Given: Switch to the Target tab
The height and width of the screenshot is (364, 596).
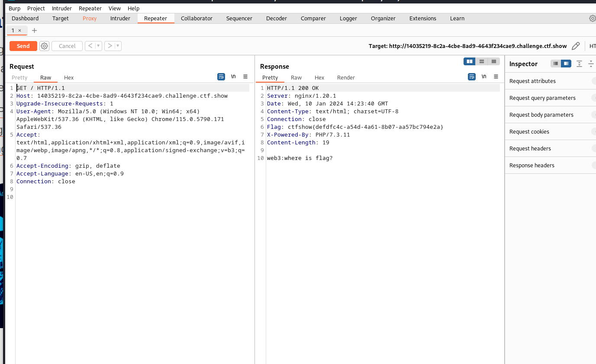Looking at the screenshot, I should 61,18.
